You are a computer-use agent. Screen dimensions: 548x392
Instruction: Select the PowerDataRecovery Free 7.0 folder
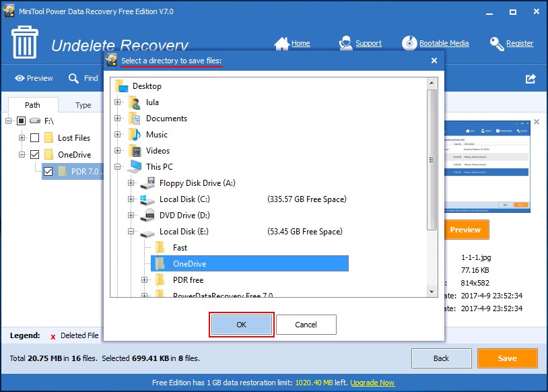pyautogui.click(x=223, y=294)
